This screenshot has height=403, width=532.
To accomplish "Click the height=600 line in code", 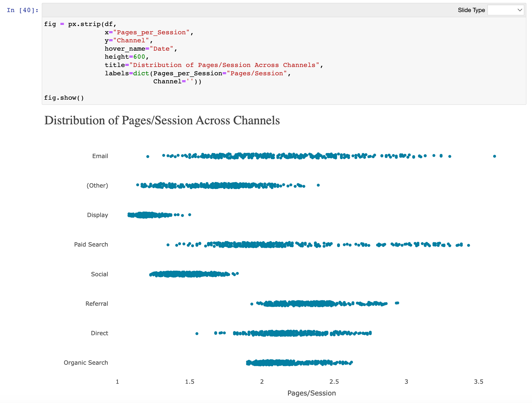I will click(126, 57).
